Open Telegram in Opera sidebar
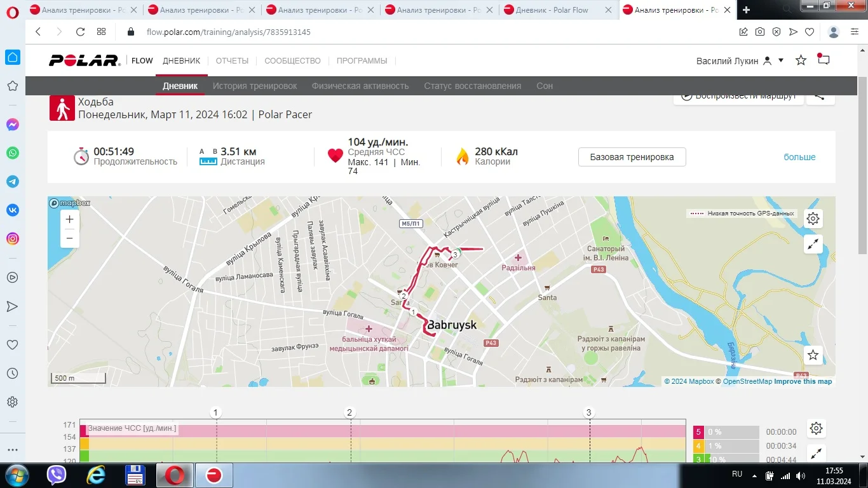This screenshot has width=868, height=488. click(12, 182)
